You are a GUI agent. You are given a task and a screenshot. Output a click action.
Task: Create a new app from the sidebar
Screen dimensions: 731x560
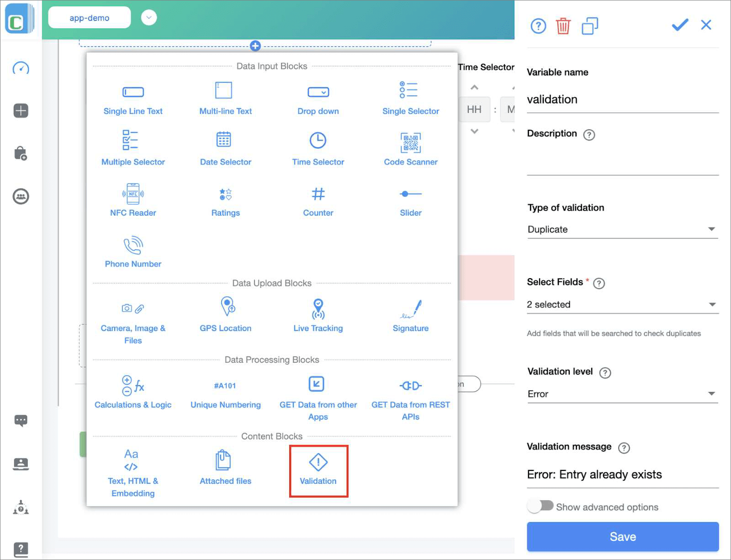coord(21,110)
